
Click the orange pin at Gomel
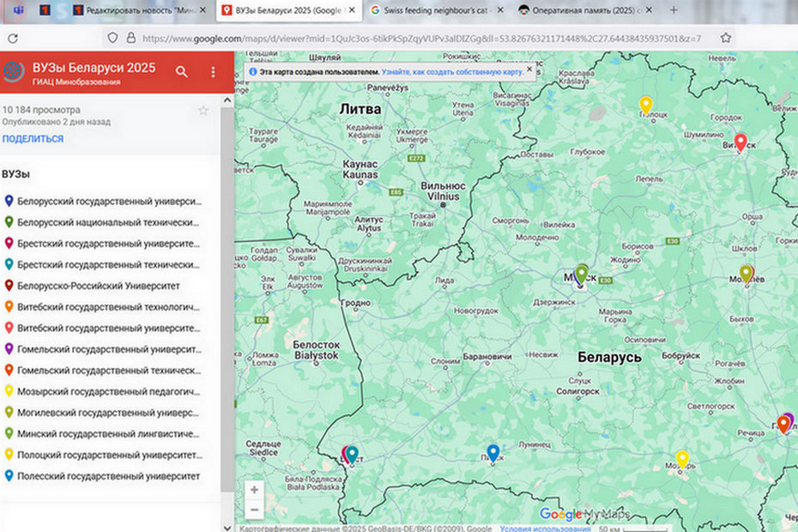pos(783,424)
